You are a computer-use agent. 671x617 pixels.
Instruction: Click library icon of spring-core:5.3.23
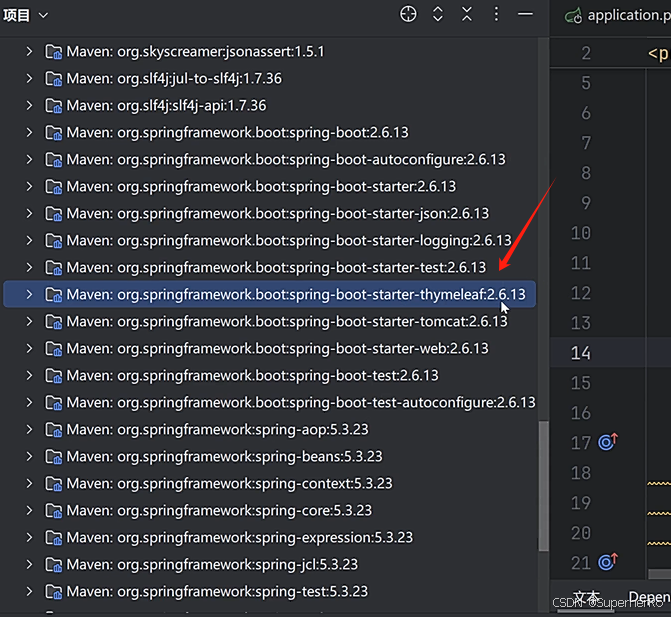pos(54,511)
